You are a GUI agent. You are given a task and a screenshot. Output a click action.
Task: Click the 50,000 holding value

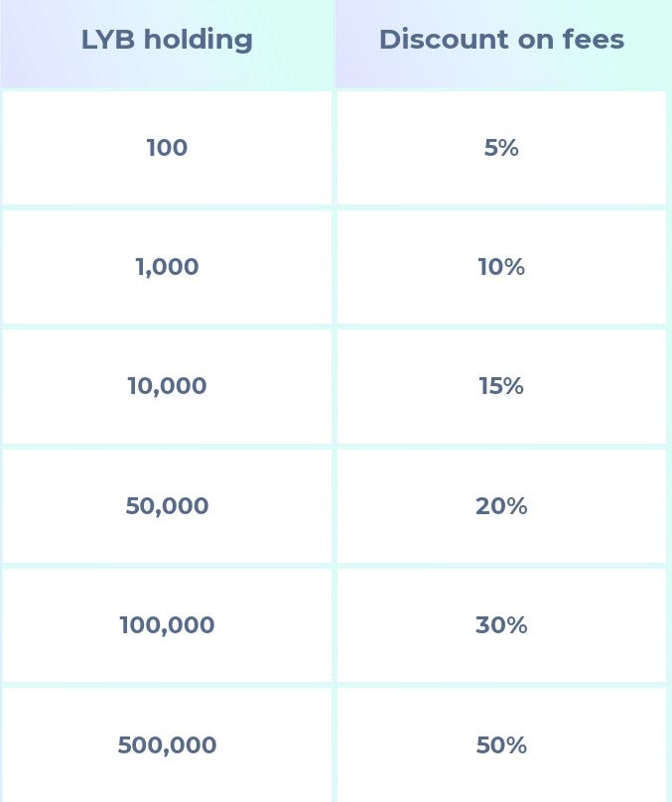point(167,506)
